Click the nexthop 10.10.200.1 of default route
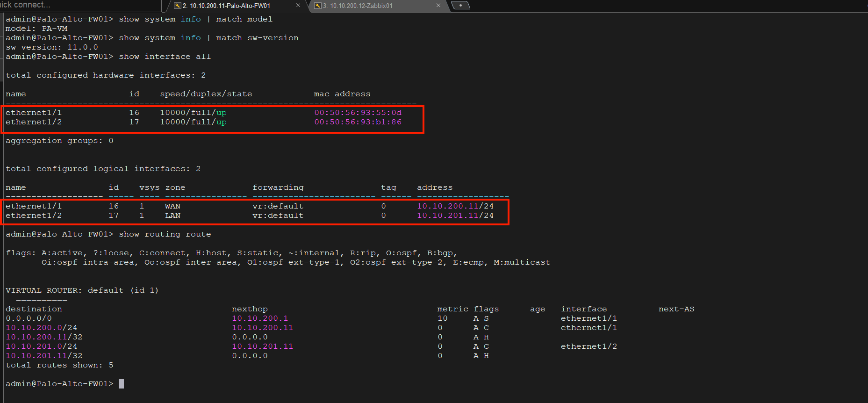The image size is (868, 403). (x=260, y=318)
